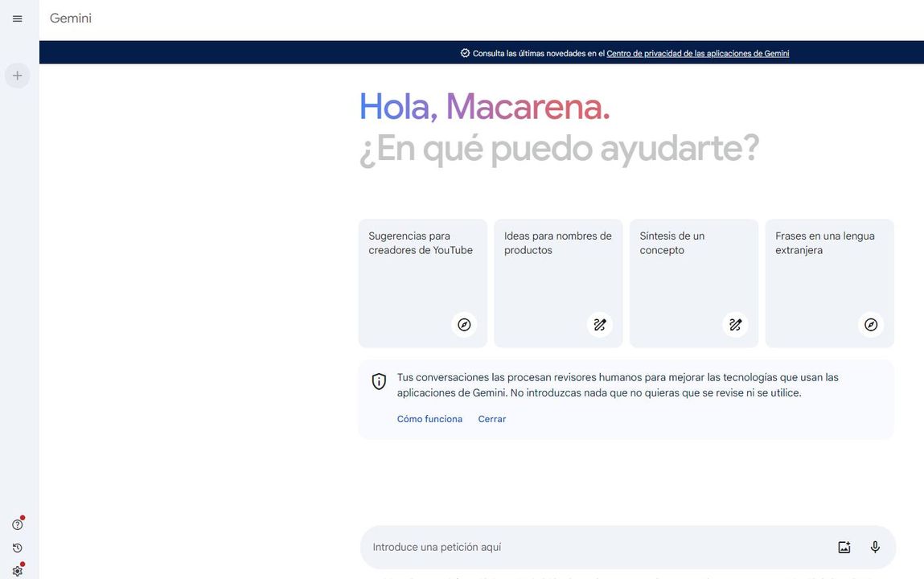The height and width of the screenshot is (579, 924).
Task: Click the Hola, Macarena greeting text
Action: tap(484, 107)
